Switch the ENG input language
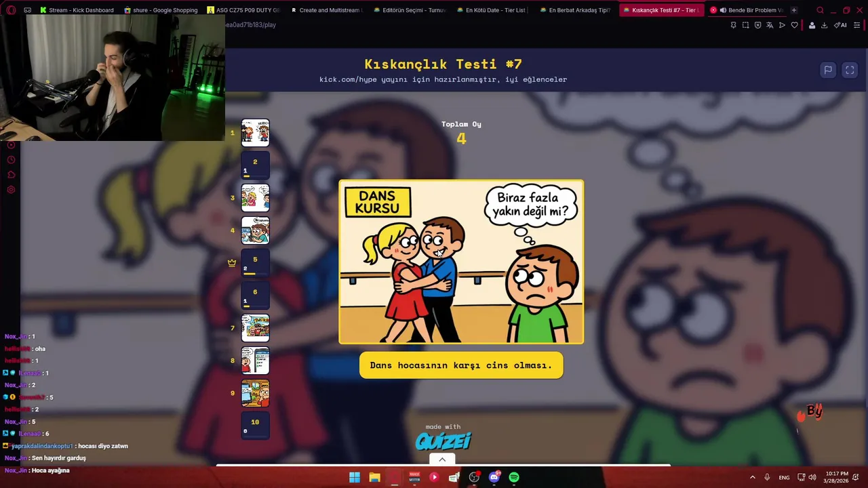This screenshot has width=868, height=488. click(784, 477)
